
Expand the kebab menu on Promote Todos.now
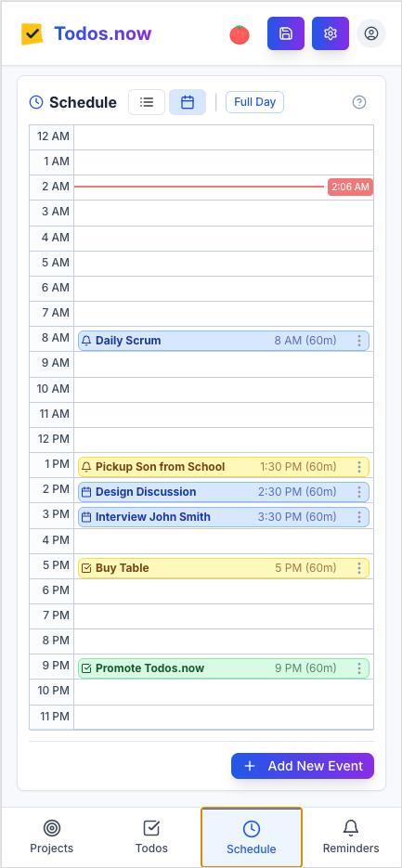359,668
